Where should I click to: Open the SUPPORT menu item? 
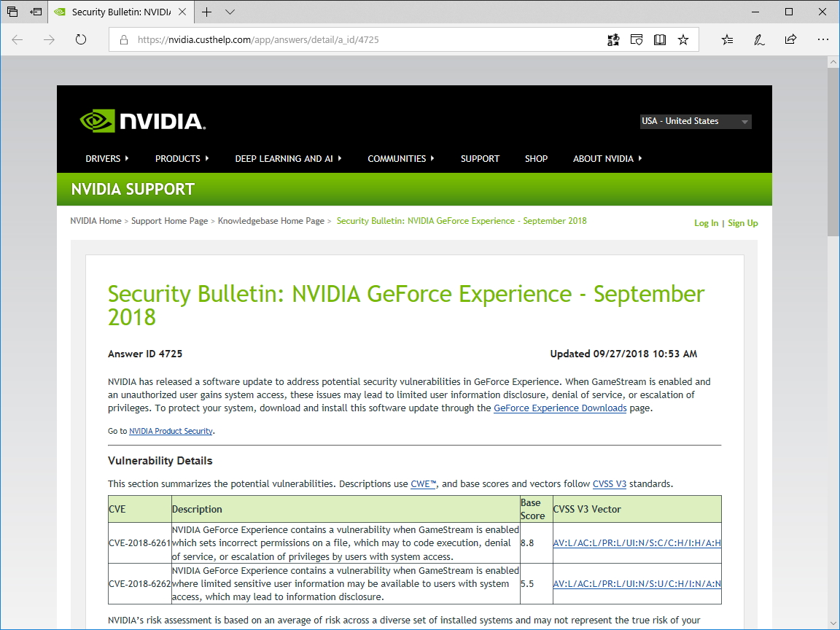coord(480,158)
